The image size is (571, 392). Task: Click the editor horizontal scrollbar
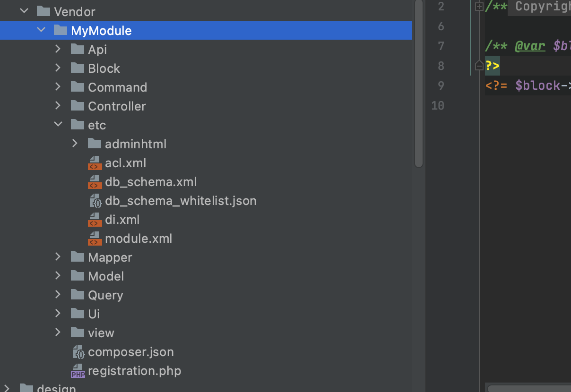pos(529,388)
